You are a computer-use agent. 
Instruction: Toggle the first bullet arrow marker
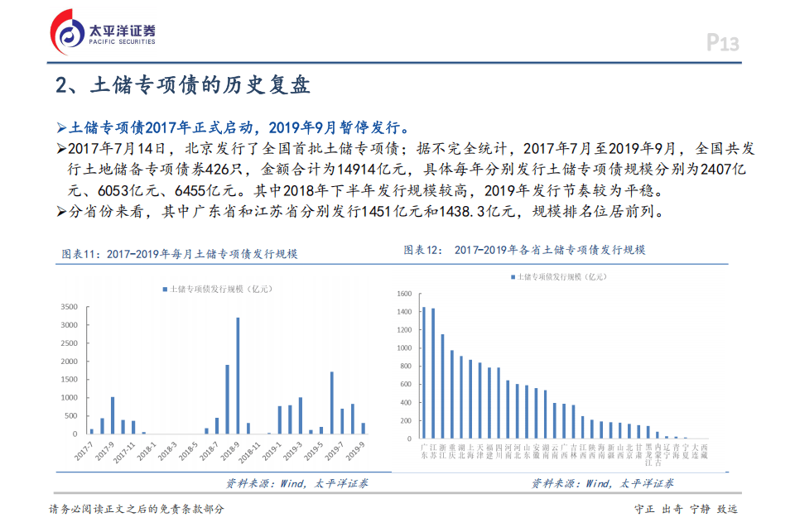point(61,127)
